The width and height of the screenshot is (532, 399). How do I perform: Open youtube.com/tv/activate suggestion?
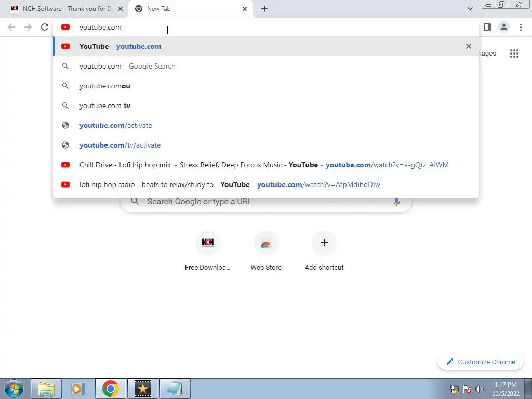pos(266,145)
